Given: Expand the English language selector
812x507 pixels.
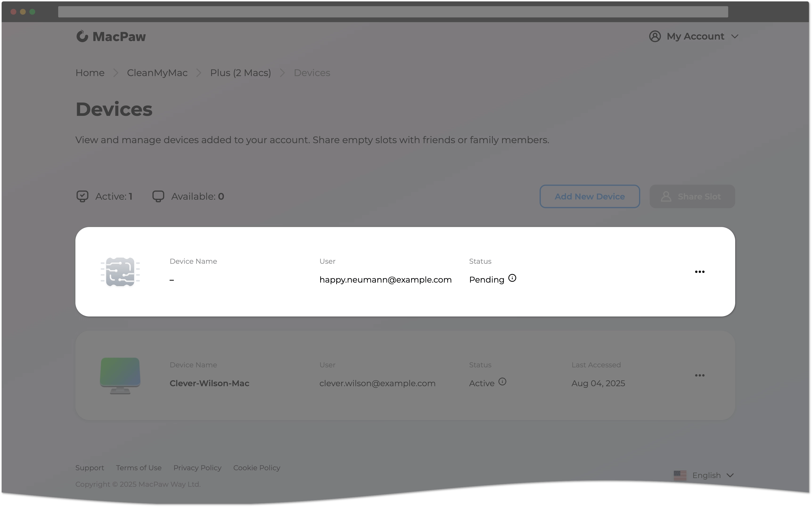Looking at the screenshot, I should [704, 475].
